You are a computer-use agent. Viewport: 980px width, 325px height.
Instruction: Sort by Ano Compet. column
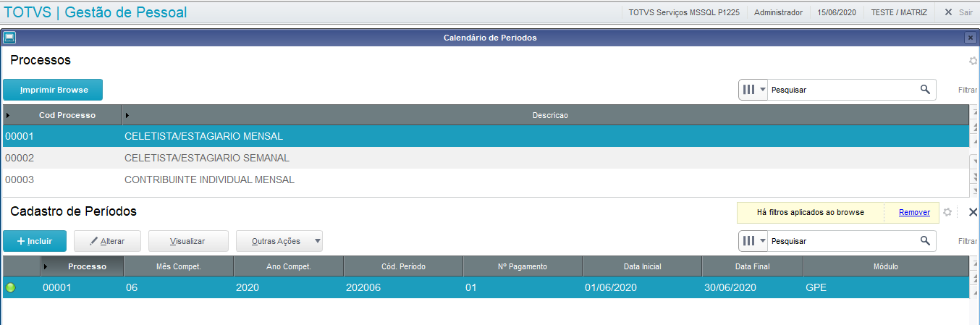point(289,266)
